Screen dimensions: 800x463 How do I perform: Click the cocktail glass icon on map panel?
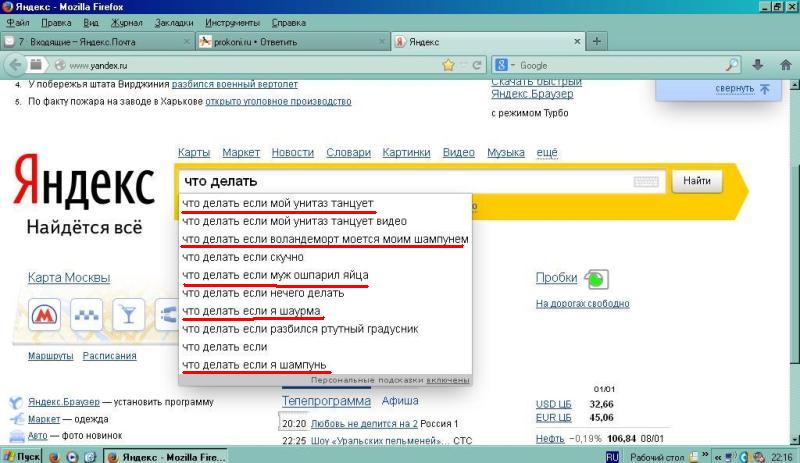tap(128, 316)
